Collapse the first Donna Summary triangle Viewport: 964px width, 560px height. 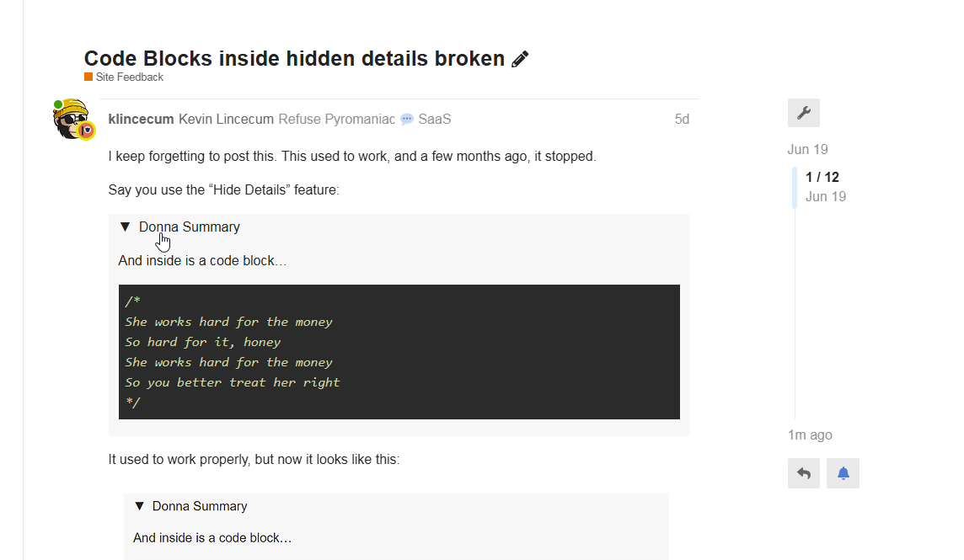[x=126, y=227]
